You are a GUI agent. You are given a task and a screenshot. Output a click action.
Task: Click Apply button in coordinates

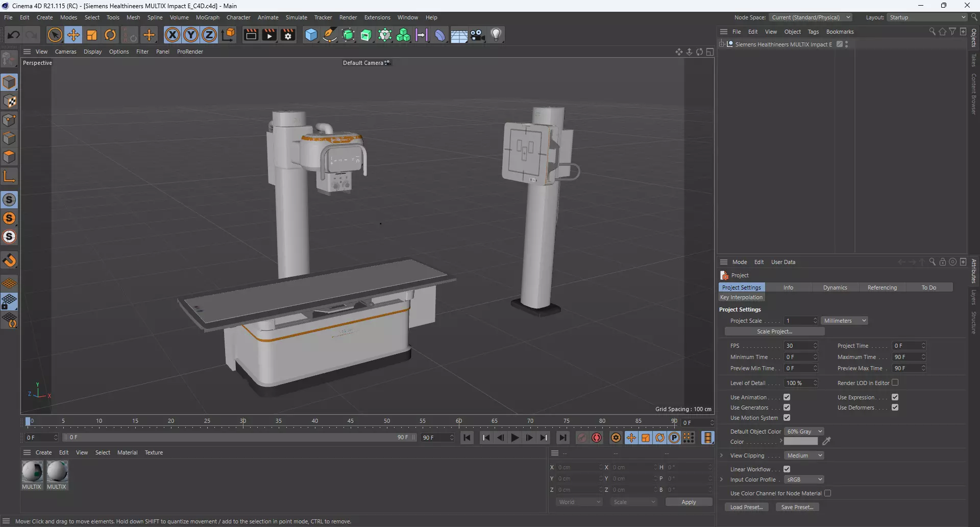tap(689, 502)
